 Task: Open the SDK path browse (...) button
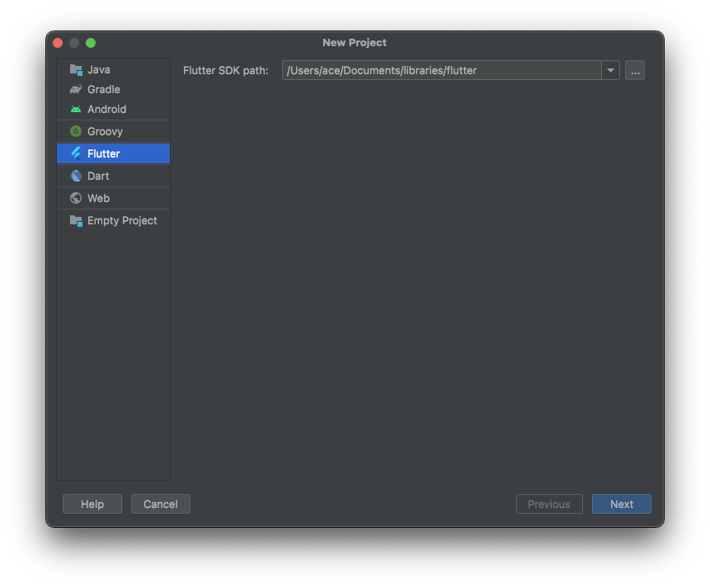(635, 70)
